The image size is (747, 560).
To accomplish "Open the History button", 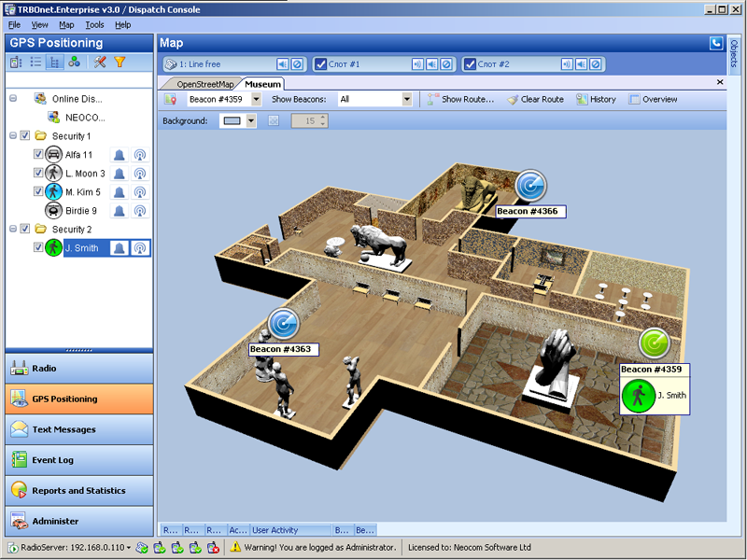I will 596,99.
